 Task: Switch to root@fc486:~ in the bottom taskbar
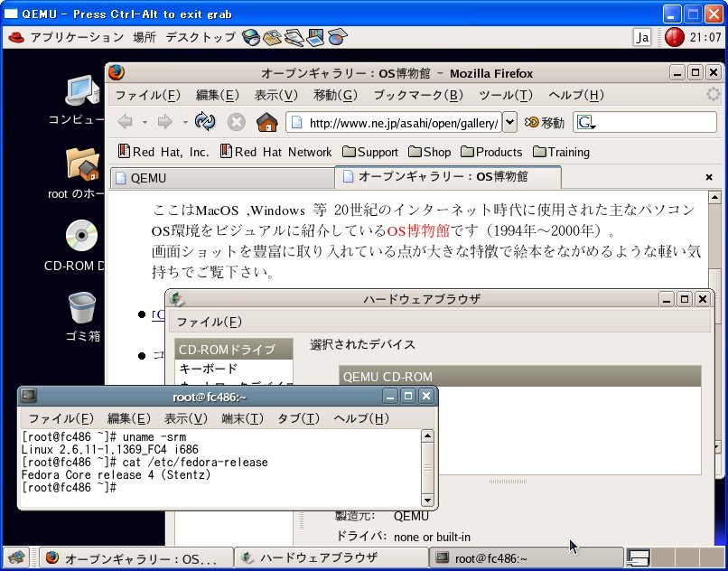[x=527, y=557]
